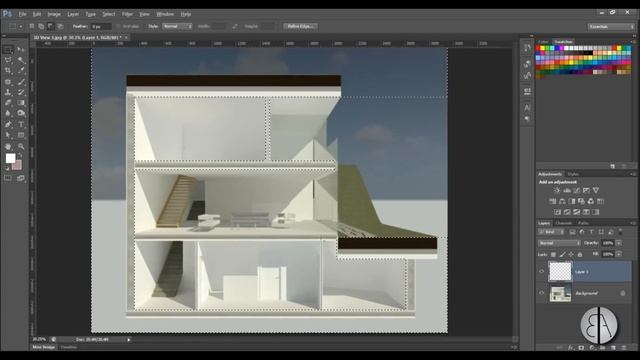The height and width of the screenshot is (360, 640).
Task: Open the Essentials workspace dropdown
Action: (611, 27)
